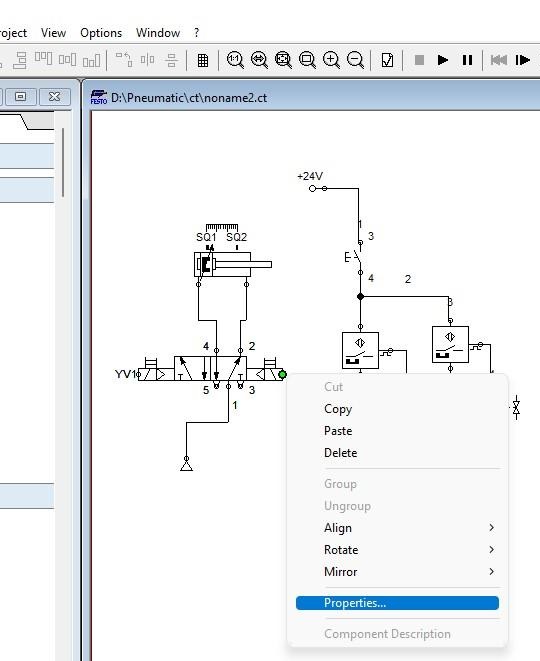
Task: Click the Festo icon in the document title bar
Action: [99, 97]
